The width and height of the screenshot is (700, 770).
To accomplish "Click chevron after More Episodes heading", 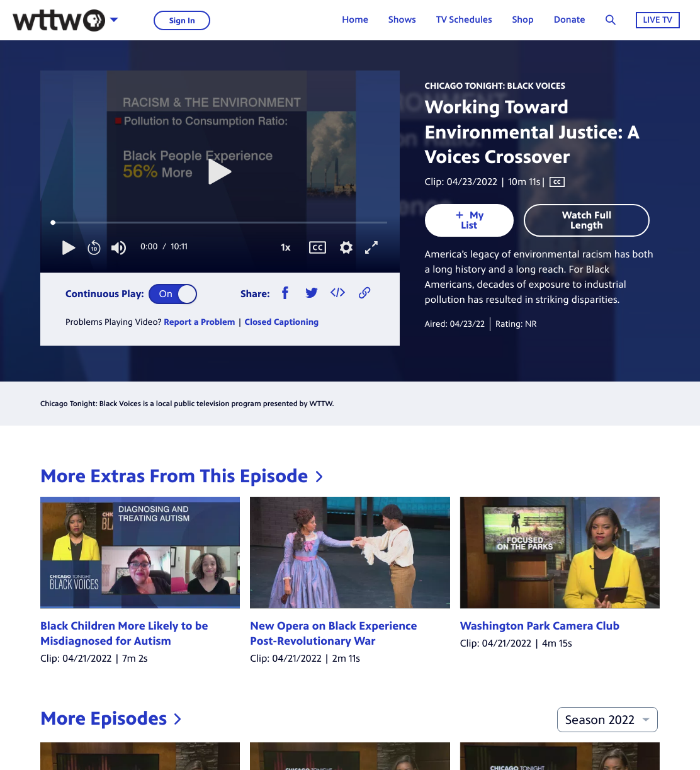I will coord(178,719).
